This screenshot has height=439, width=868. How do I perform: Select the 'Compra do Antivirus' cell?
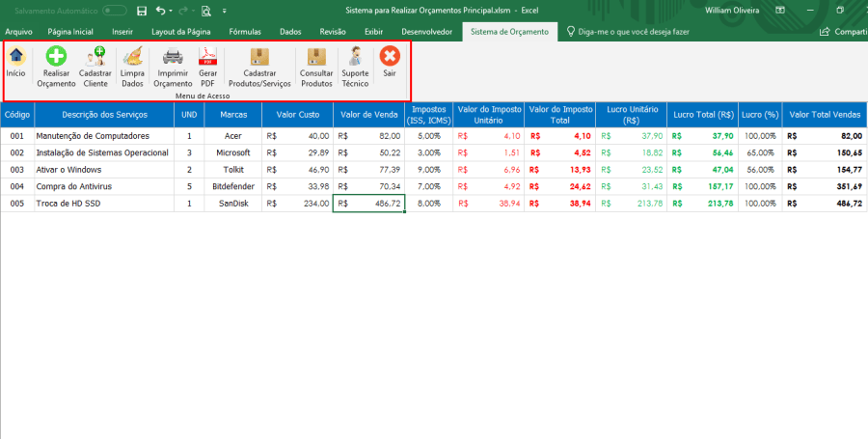point(104,186)
